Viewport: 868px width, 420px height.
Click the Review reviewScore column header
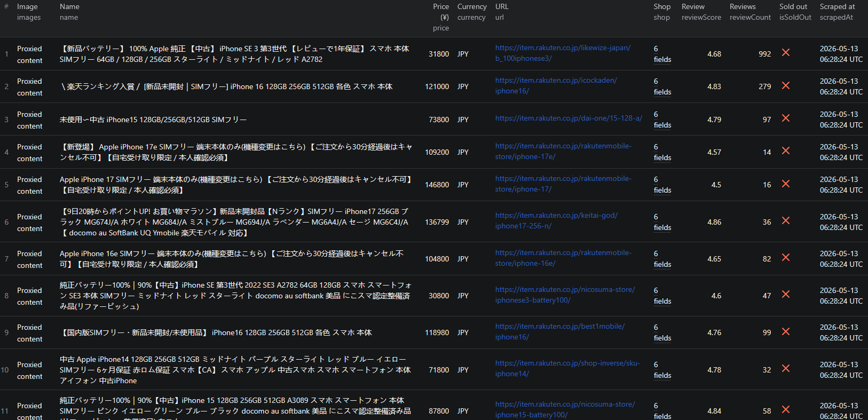pos(701,12)
